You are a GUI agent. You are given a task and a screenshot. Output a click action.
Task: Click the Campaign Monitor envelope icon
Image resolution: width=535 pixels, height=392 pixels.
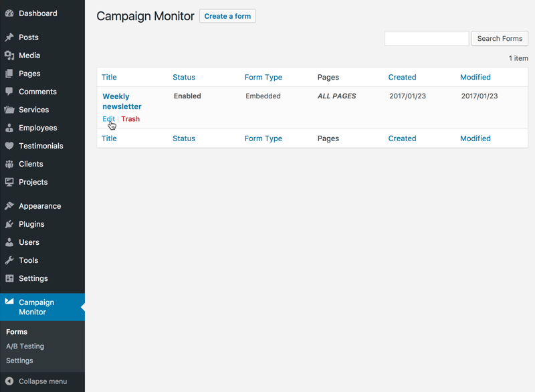coord(9,301)
